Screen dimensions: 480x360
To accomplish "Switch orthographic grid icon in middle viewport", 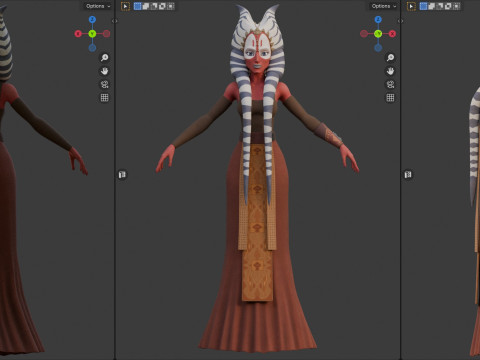I will pos(390,98).
